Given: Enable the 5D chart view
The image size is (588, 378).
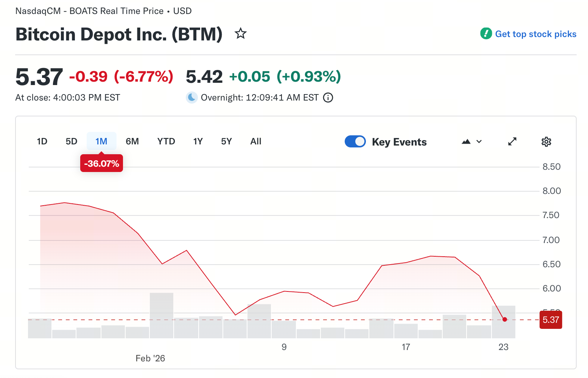Looking at the screenshot, I should point(71,141).
